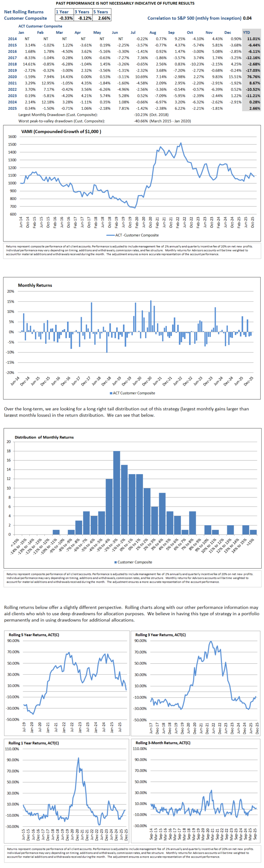Click the 'Rolling 3 Year Returns, ACT(C)' chart title

[161, 635]
